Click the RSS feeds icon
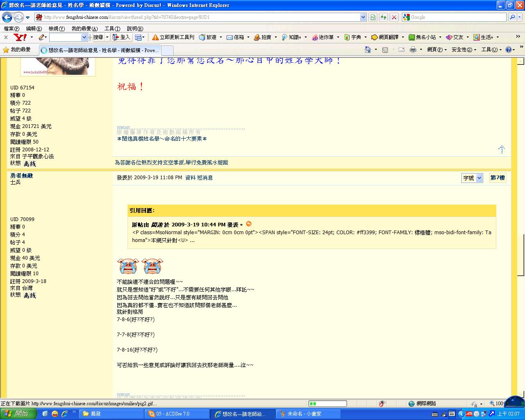The image size is (525, 420). pyautogui.click(x=385, y=50)
